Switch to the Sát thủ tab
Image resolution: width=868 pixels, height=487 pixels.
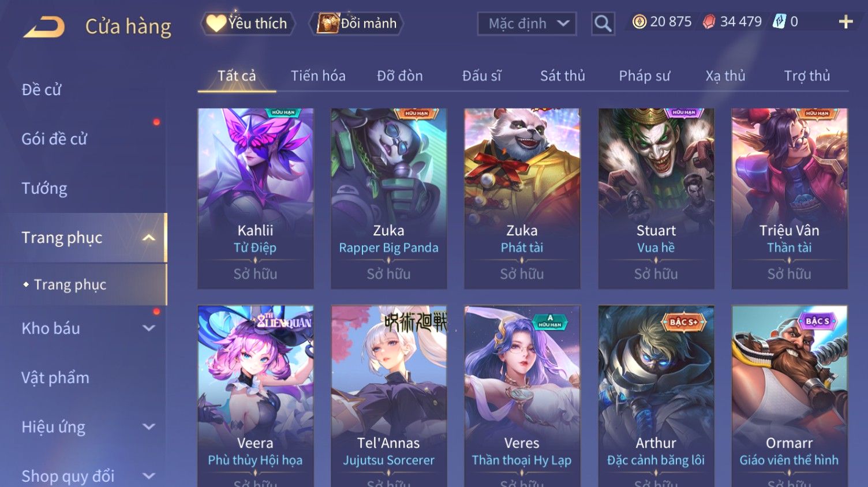[x=563, y=76]
